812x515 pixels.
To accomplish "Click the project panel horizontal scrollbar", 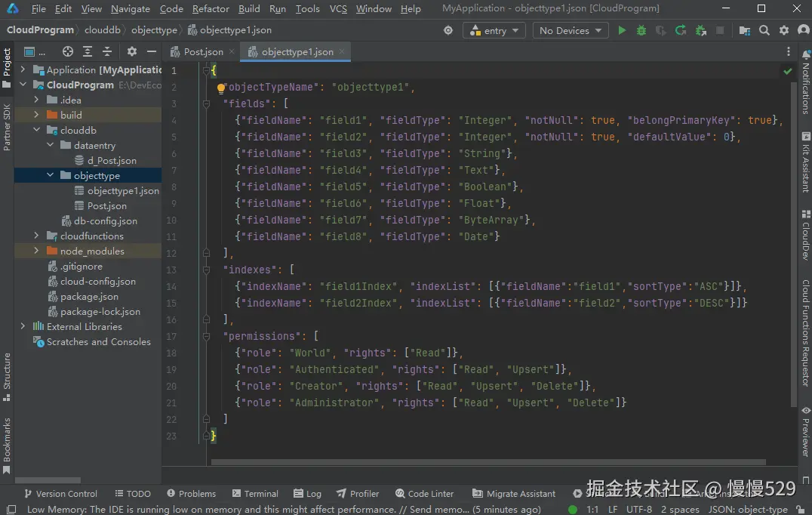I will pos(48,480).
